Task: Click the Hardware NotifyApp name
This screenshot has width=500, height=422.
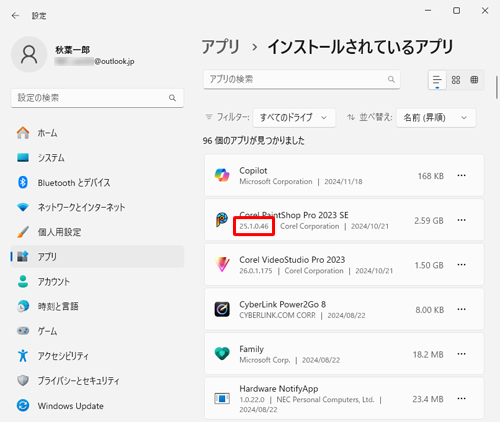Action: tap(279, 389)
